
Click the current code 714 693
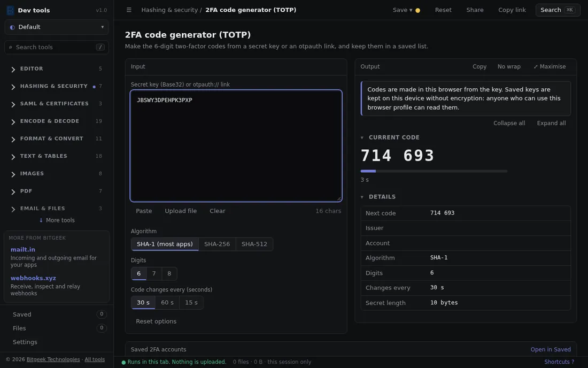pos(397,156)
